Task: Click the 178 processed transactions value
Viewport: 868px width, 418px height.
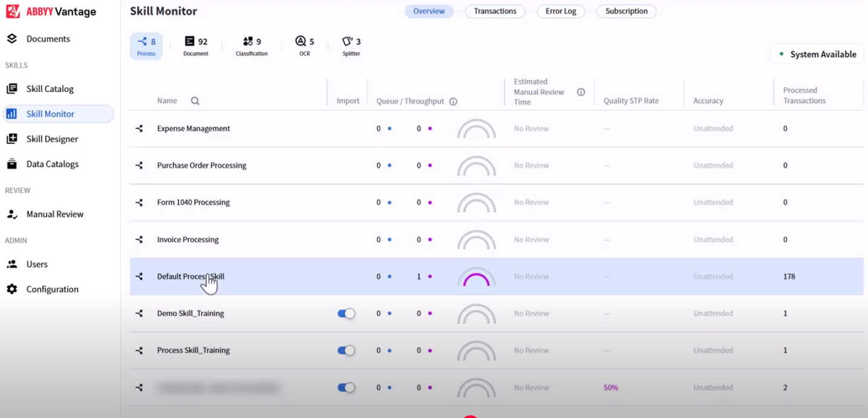Action: (789, 276)
